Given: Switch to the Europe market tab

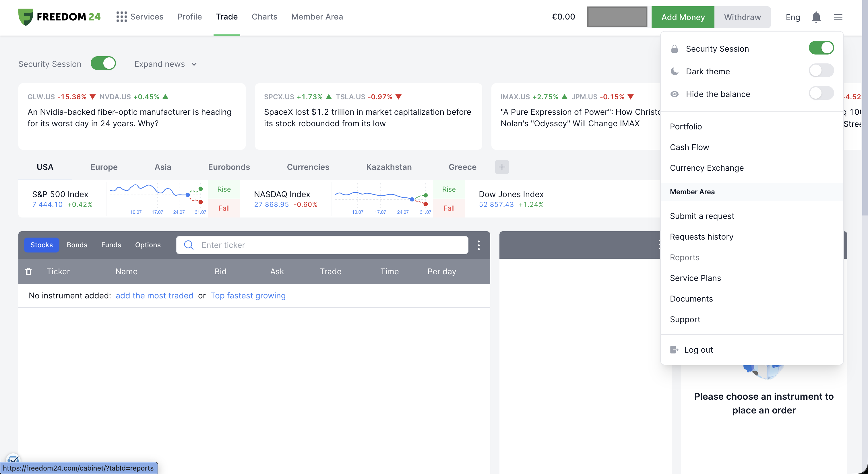Looking at the screenshot, I should coord(104,167).
